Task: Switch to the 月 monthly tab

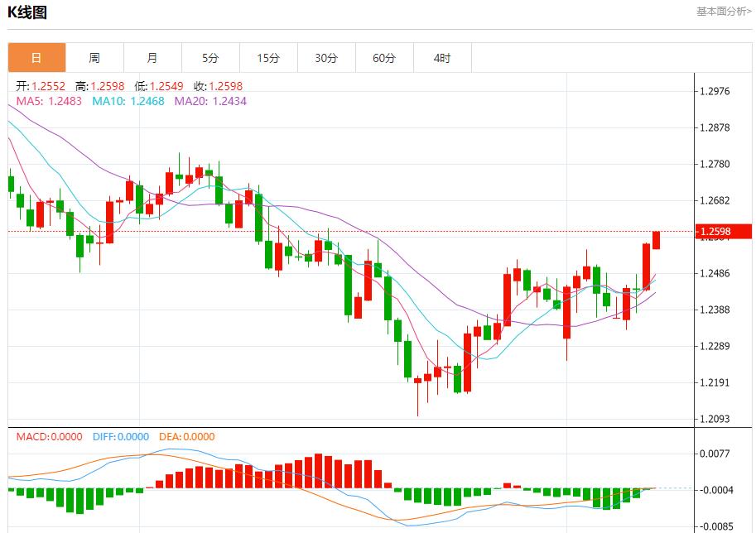Action: tap(152, 58)
